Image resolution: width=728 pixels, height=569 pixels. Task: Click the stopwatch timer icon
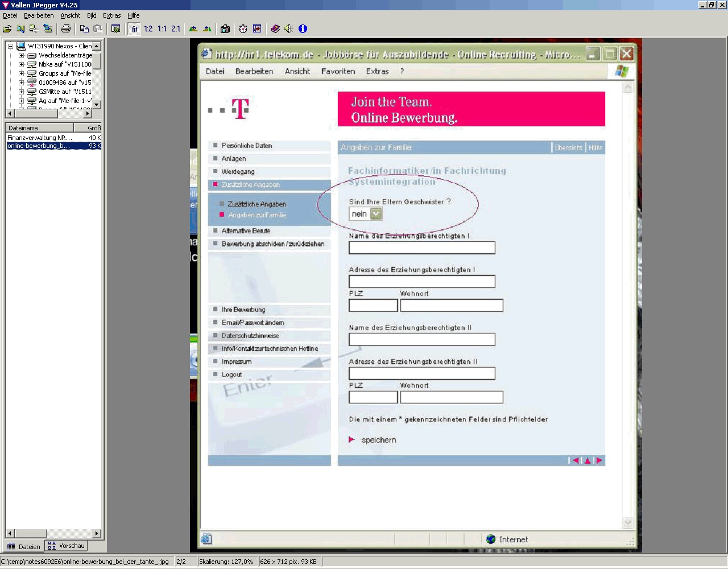tap(243, 28)
